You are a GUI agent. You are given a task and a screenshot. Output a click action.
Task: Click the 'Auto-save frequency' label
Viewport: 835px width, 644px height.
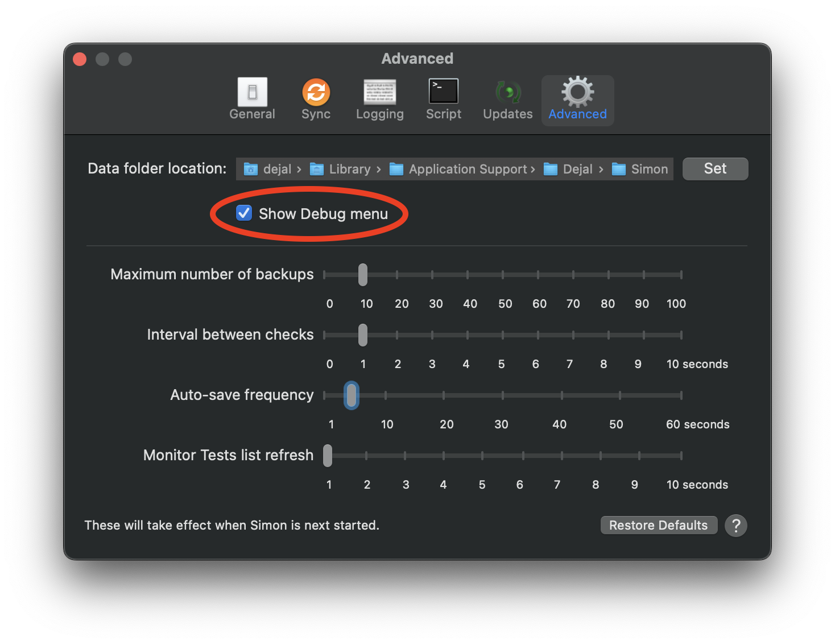pos(242,395)
